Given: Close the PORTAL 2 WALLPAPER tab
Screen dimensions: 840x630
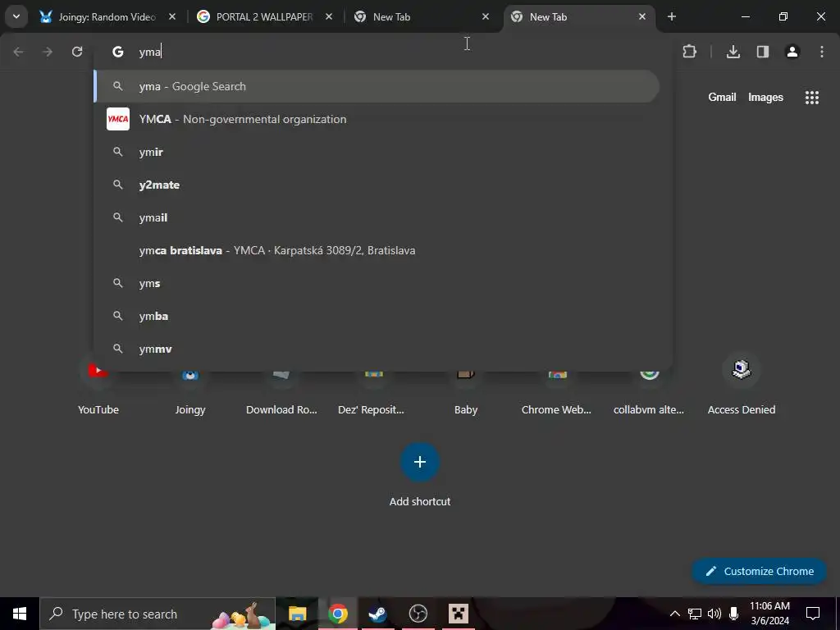Looking at the screenshot, I should [329, 17].
